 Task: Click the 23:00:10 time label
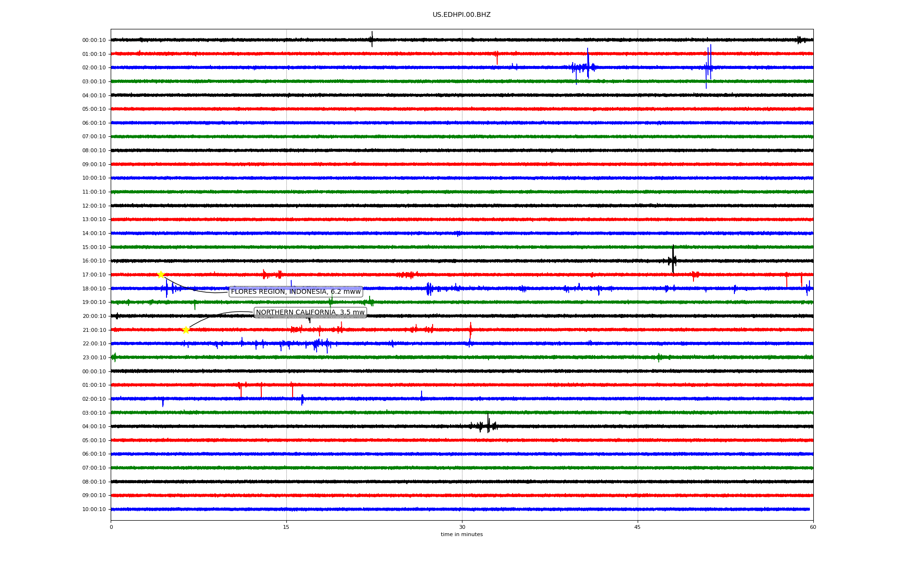tap(94, 358)
